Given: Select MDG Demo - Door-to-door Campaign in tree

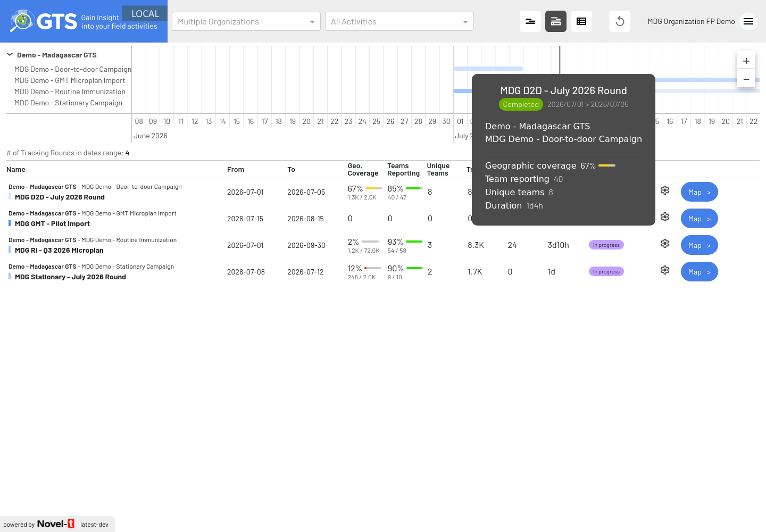Looking at the screenshot, I should pos(73,69).
